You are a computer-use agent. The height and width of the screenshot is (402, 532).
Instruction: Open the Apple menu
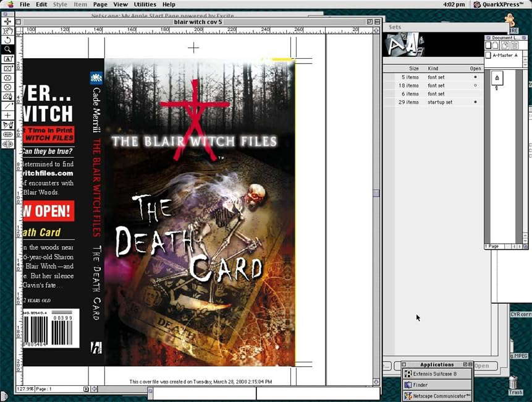click(x=10, y=4)
